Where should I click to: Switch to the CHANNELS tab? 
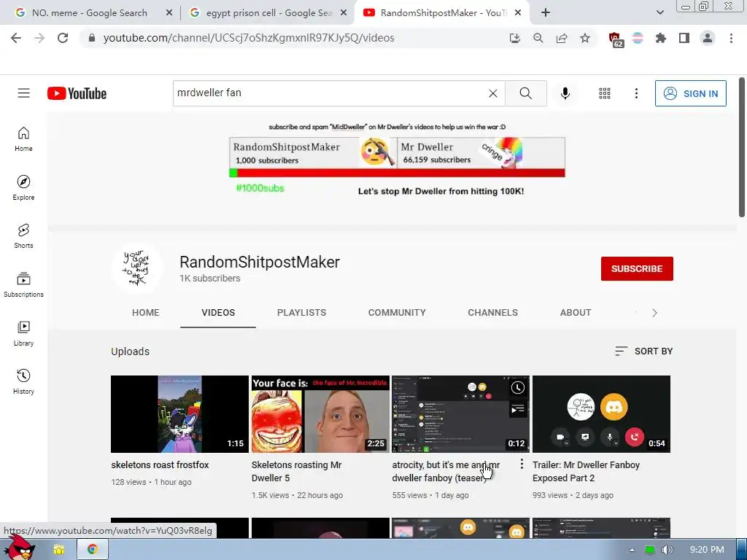pyautogui.click(x=492, y=313)
